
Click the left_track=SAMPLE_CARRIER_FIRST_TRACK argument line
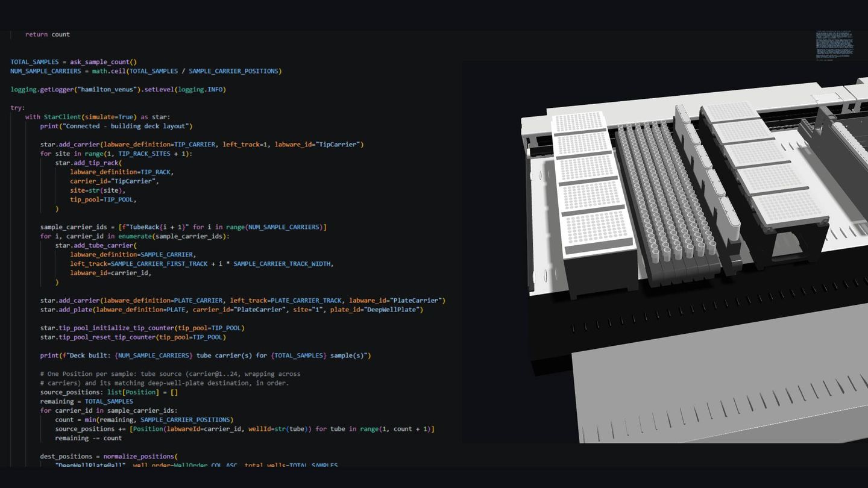coord(202,264)
